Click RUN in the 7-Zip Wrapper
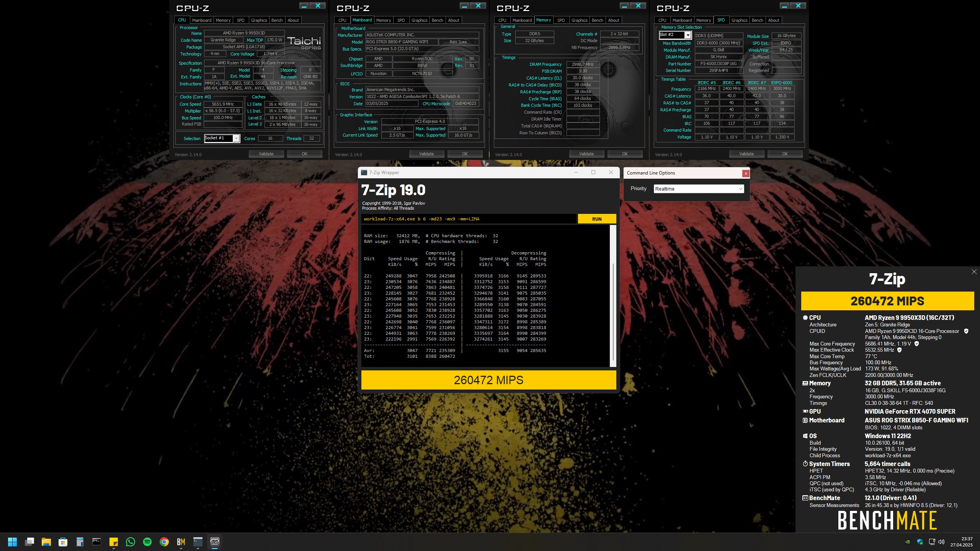Viewport: 980px width, 551px height. pos(597,219)
